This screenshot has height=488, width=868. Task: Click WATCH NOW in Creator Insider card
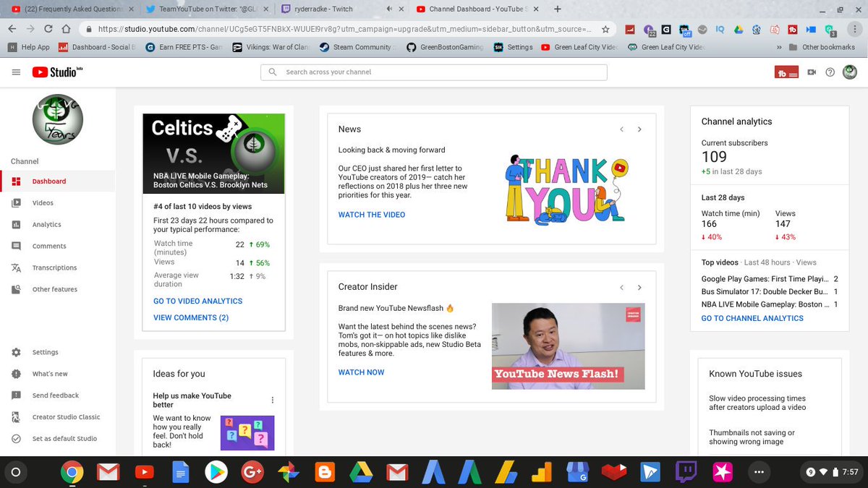coord(361,372)
